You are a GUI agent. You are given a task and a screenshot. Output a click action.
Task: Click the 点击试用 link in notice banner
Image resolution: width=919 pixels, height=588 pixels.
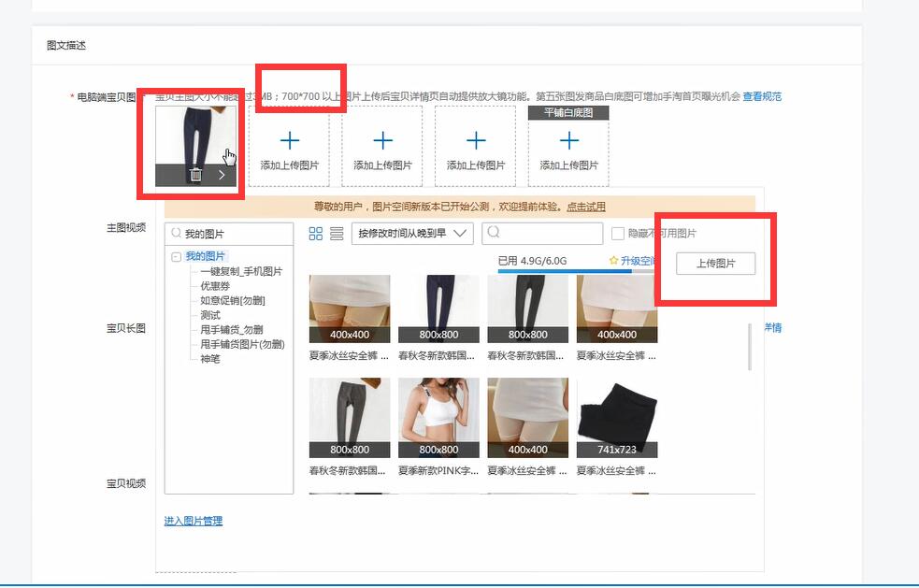point(586,207)
